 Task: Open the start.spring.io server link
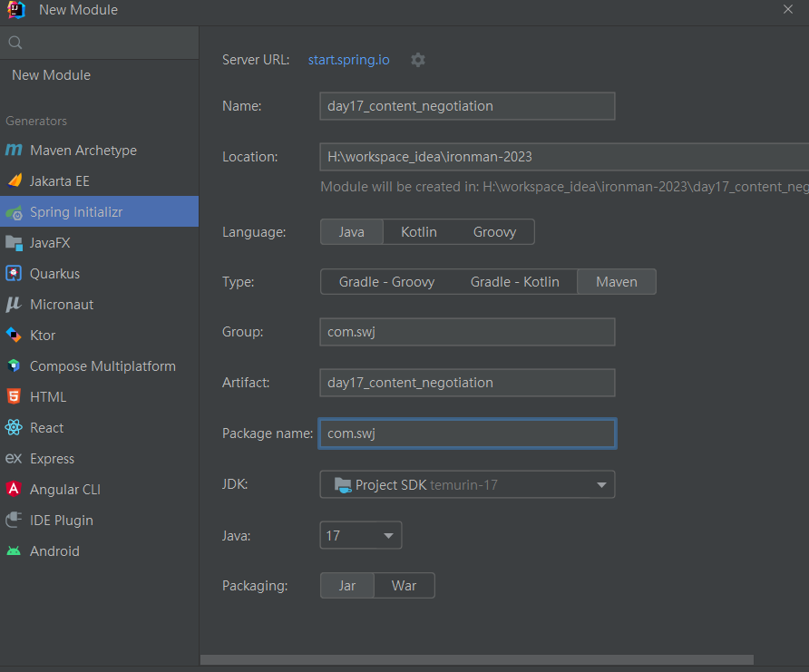349,60
